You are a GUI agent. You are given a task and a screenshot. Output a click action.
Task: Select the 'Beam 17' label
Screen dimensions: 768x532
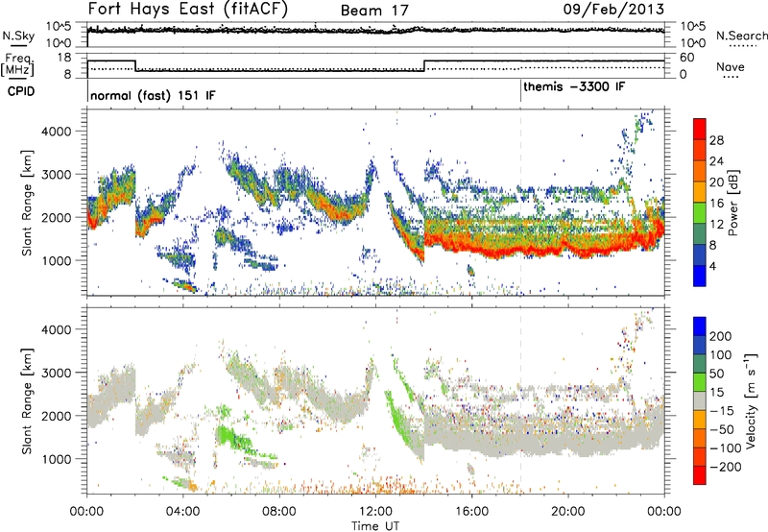tap(374, 11)
